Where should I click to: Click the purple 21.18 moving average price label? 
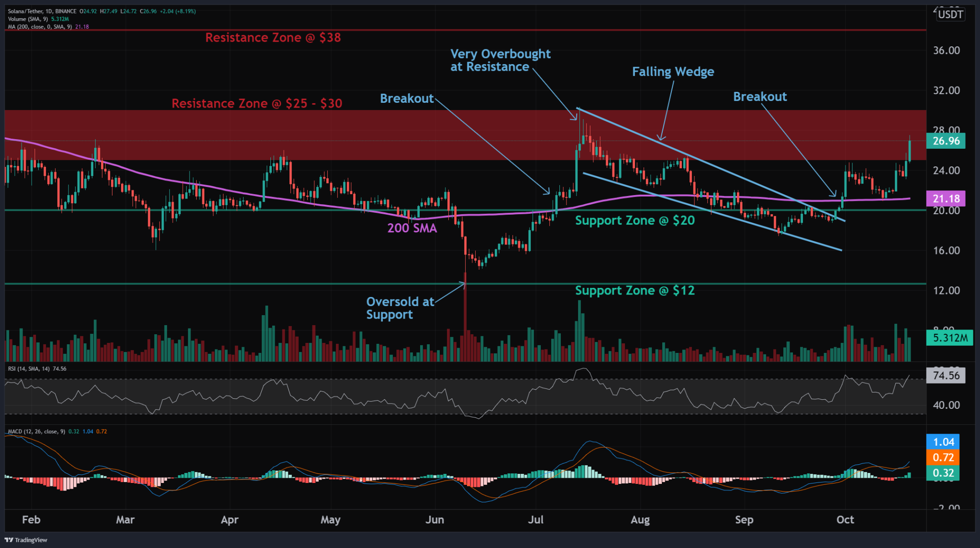coord(946,197)
